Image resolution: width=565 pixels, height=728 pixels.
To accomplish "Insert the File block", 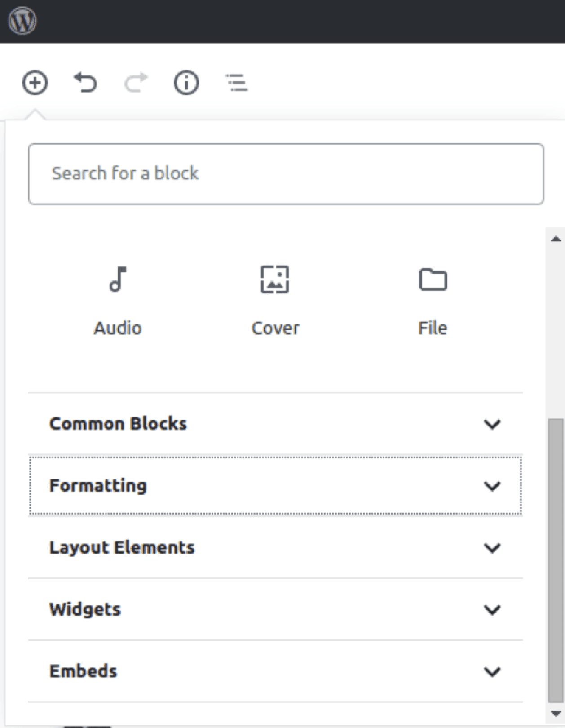I will click(x=433, y=299).
